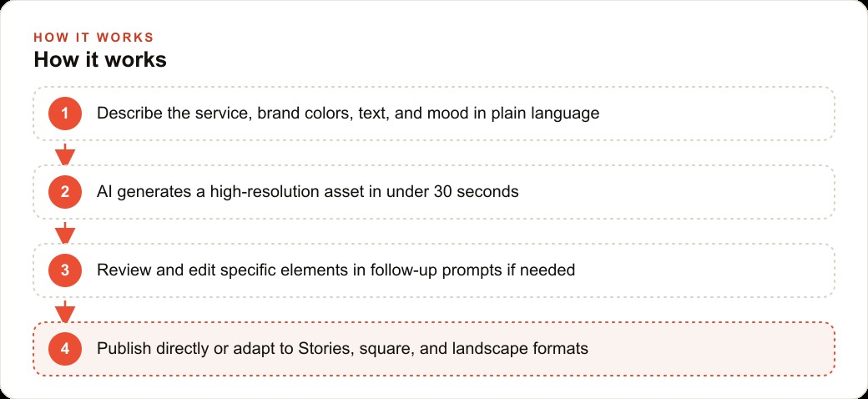Select the step 4 number circle
Image resolution: width=868 pixels, height=399 pixels.
coord(65,349)
